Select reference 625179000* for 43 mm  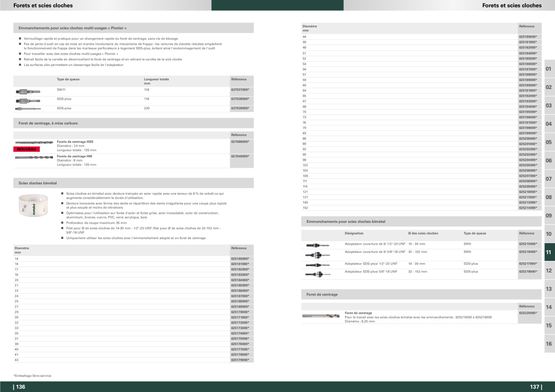pyautogui.click(x=240, y=360)
